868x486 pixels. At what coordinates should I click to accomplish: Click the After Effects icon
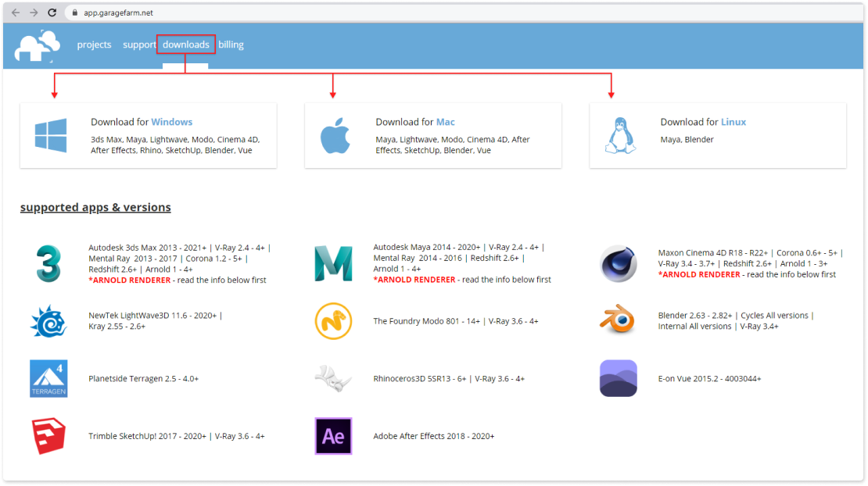click(x=333, y=436)
